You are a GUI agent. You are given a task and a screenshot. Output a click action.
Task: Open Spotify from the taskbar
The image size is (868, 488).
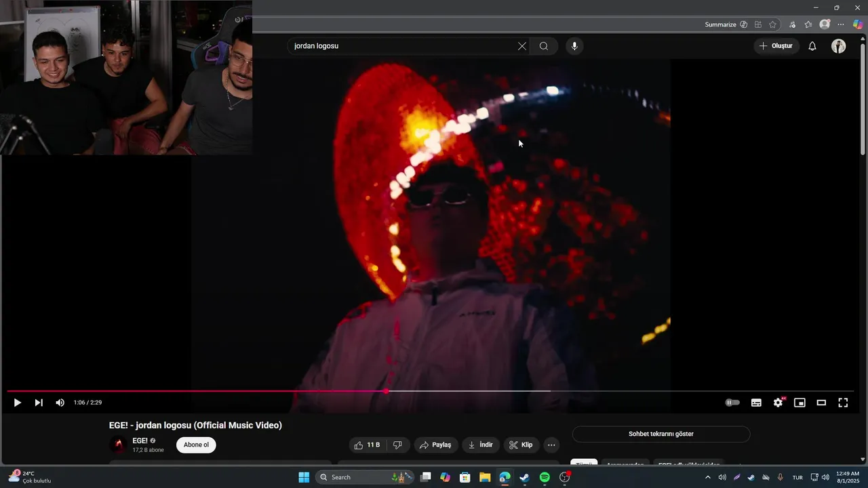[x=545, y=477]
